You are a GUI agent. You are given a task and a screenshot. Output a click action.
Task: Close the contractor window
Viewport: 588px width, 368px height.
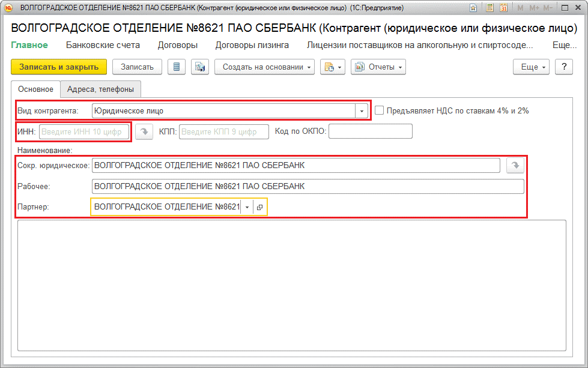(x=578, y=8)
